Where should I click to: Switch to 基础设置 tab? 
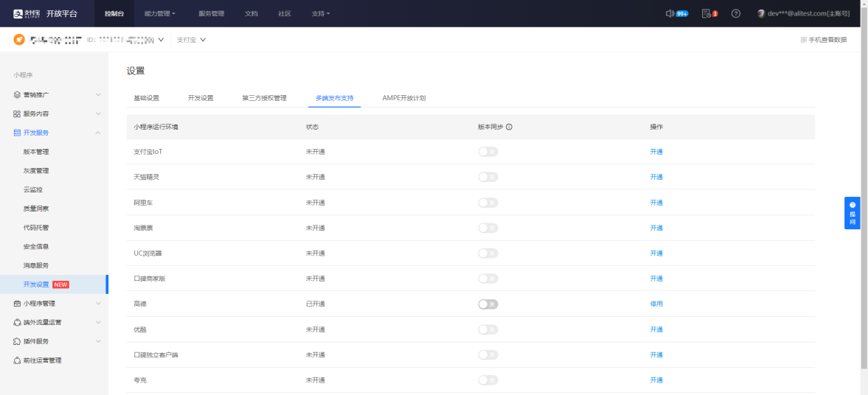coord(146,98)
